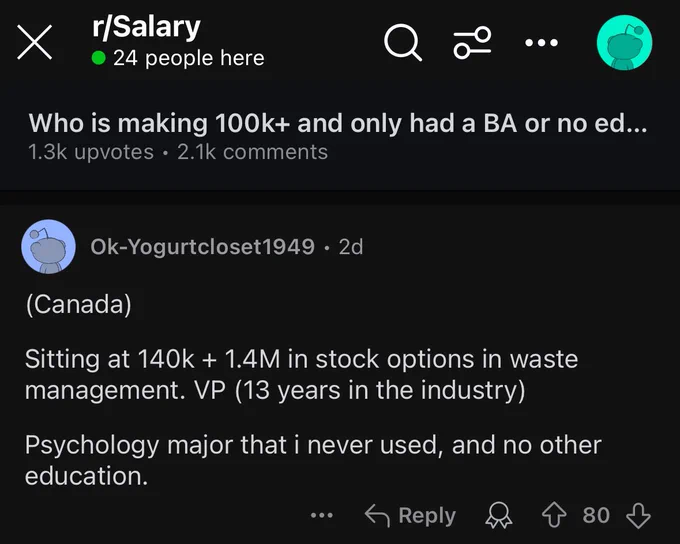Tap the 24 people here indicator

178,58
